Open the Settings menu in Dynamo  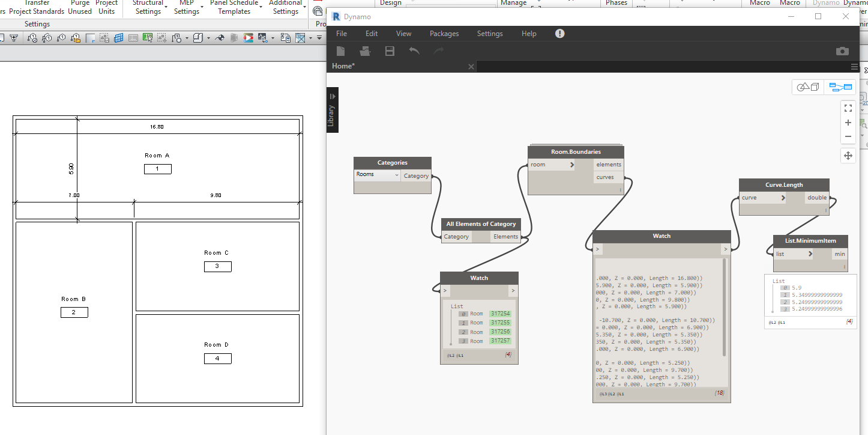coord(490,34)
